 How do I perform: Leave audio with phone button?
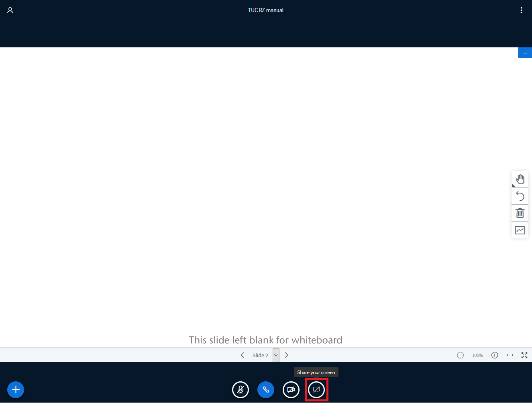266,389
